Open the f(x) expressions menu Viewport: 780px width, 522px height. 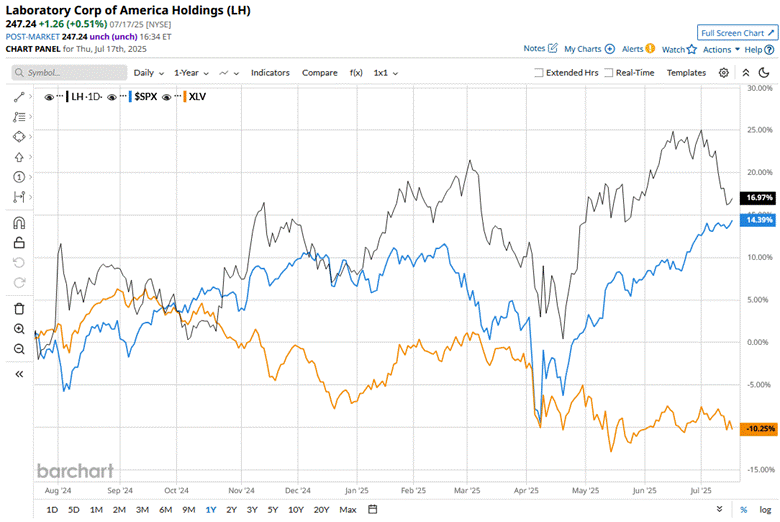[356, 73]
